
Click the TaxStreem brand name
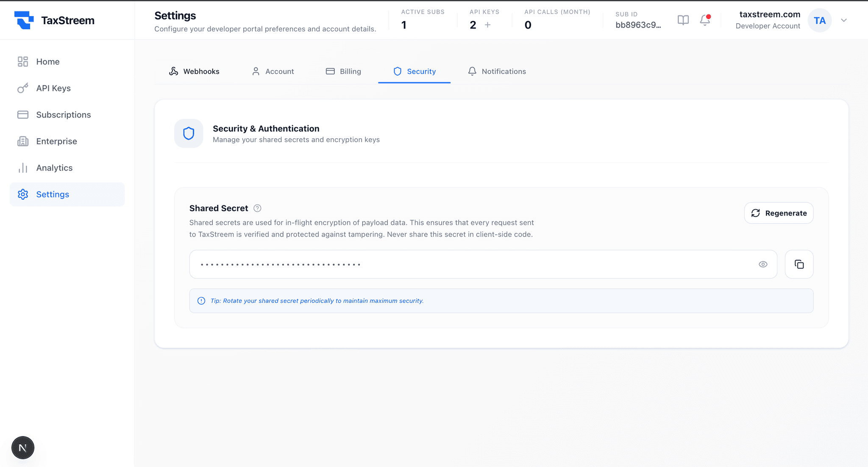click(68, 20)
